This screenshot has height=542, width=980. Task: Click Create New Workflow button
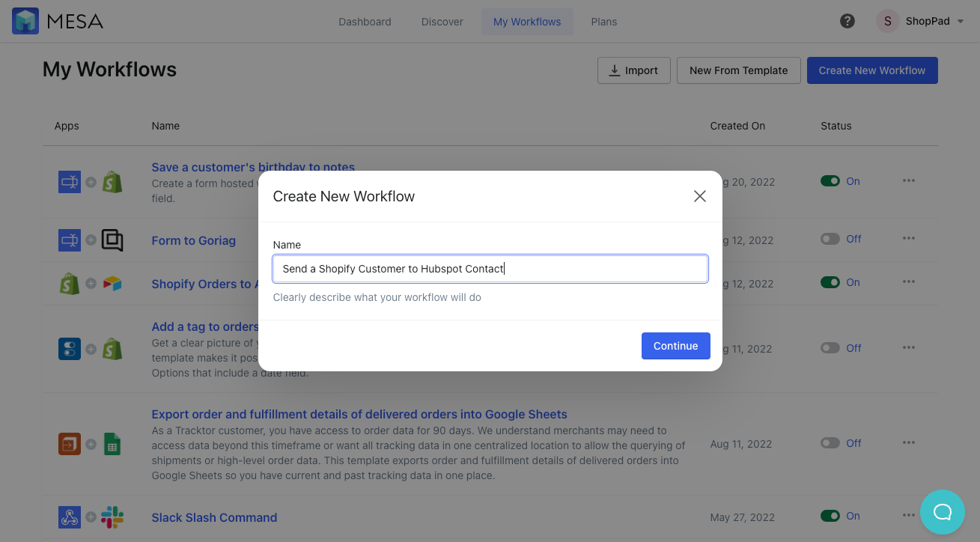click(x=872, y=70)
